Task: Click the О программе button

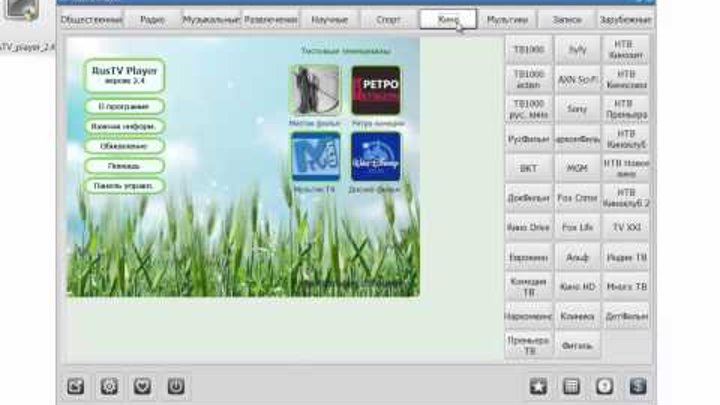Action: click(124, 106)
